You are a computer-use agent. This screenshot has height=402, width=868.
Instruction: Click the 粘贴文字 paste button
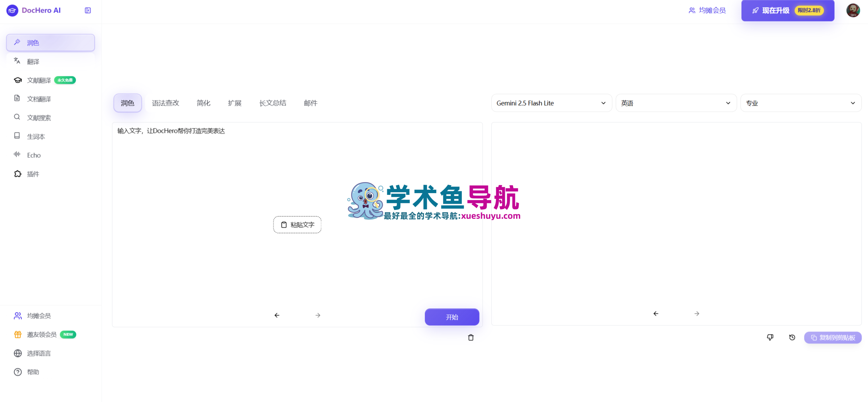coord(297,225)
